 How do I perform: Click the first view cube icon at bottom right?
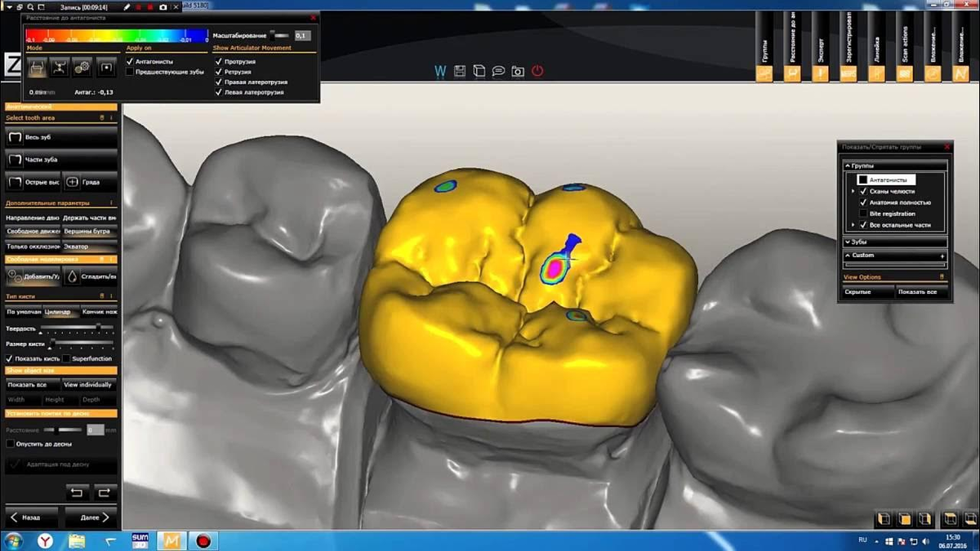coord(884,519)
